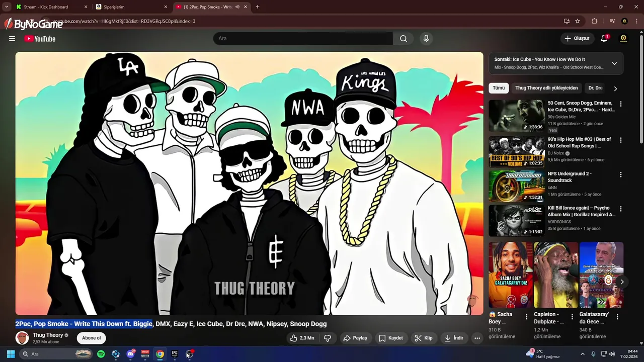644x362 pixels.
Task: Like the video (2,3 Mn)
Action: 302,338
